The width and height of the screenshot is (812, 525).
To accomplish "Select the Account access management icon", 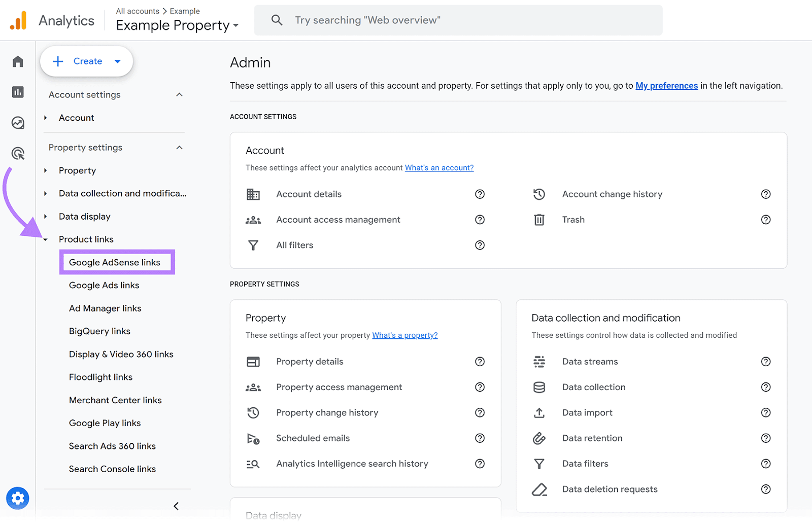I will click(253, 220).
